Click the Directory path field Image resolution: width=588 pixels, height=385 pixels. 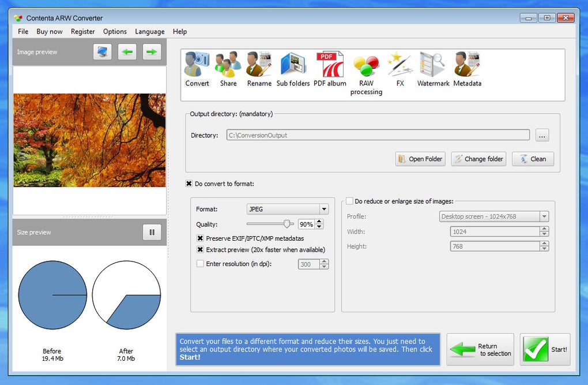coord(378,135)
